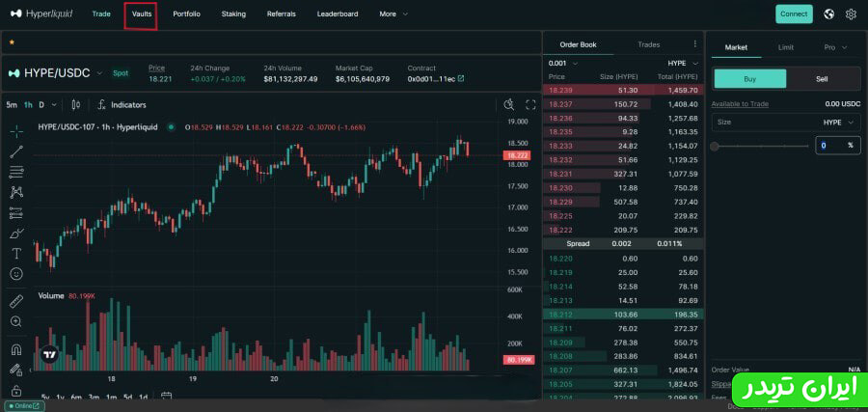The height and width of the screenshot is (412, 868).
Task: Activate the magnet snap mode
Action: 16,349
